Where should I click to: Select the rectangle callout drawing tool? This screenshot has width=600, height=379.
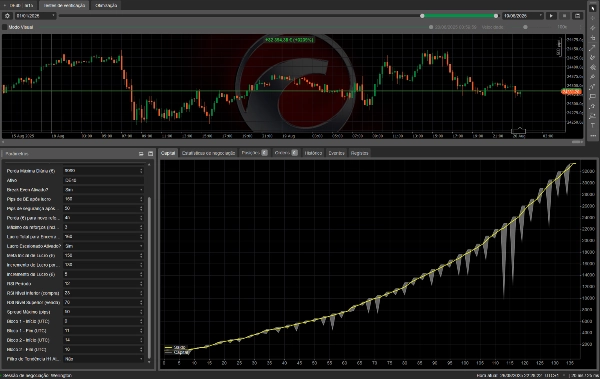(593, 96)
